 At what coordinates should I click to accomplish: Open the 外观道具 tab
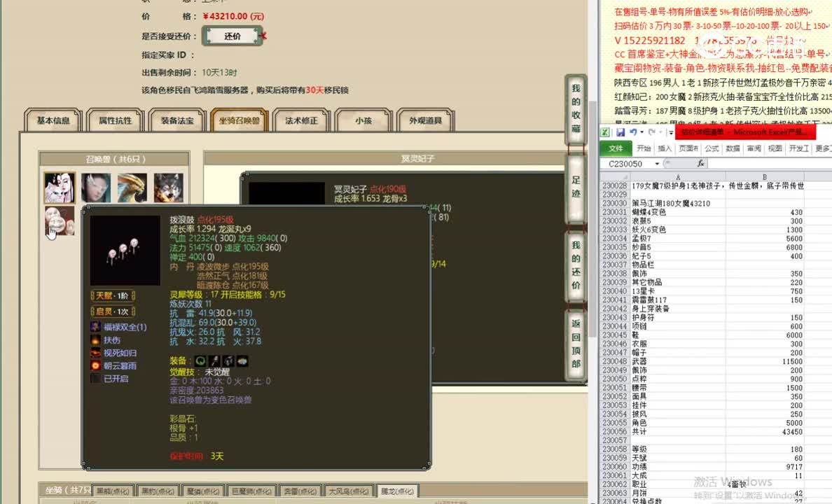426,120
